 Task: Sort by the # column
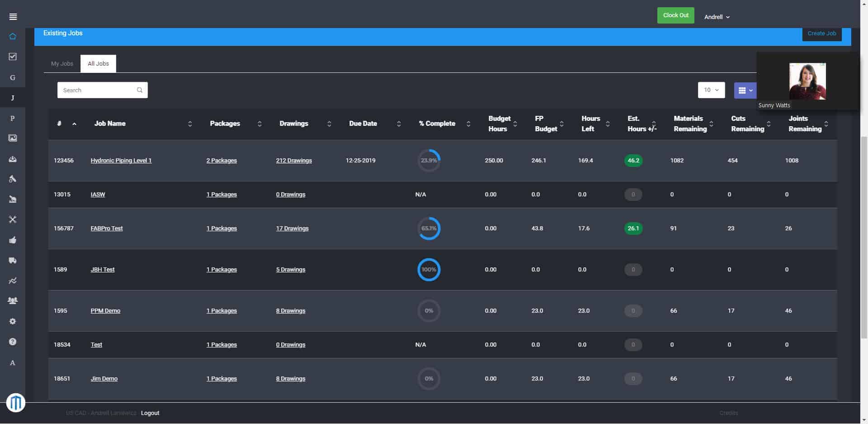click(66, 124)
